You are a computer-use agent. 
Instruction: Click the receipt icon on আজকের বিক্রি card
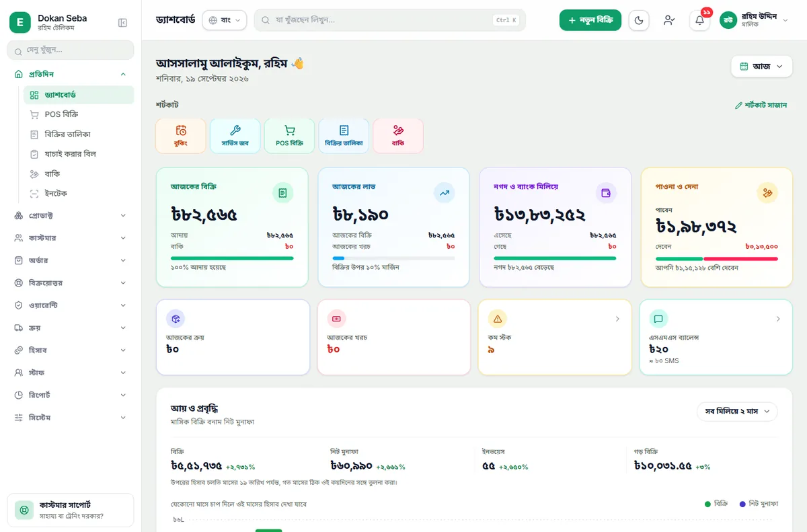(x=282, y=193)
